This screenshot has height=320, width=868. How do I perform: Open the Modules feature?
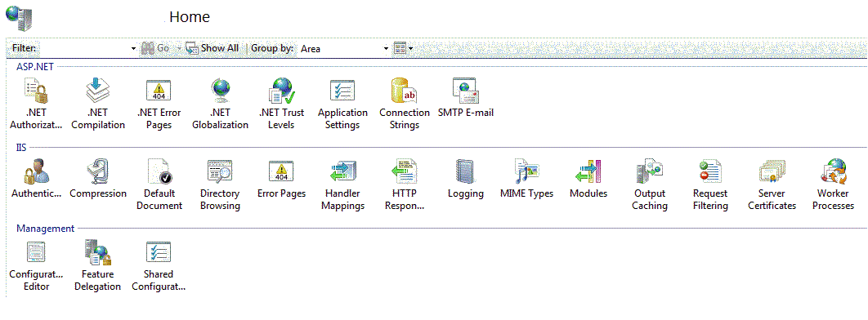[588, 179]
